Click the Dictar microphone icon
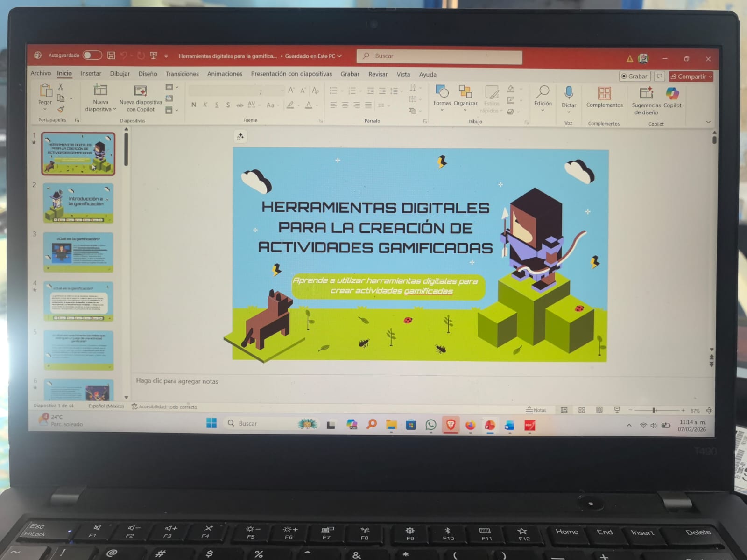 coord(569,92)
